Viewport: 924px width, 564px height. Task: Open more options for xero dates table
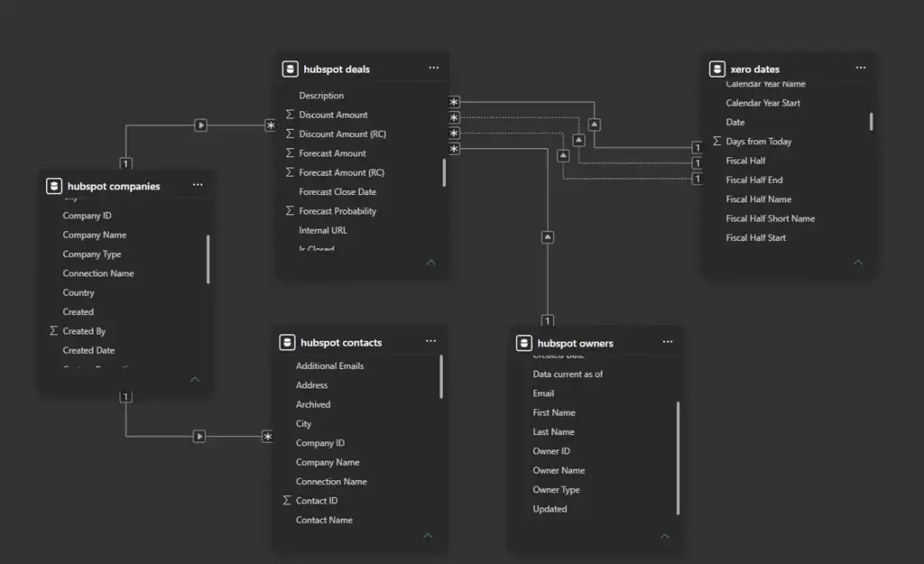861,68
